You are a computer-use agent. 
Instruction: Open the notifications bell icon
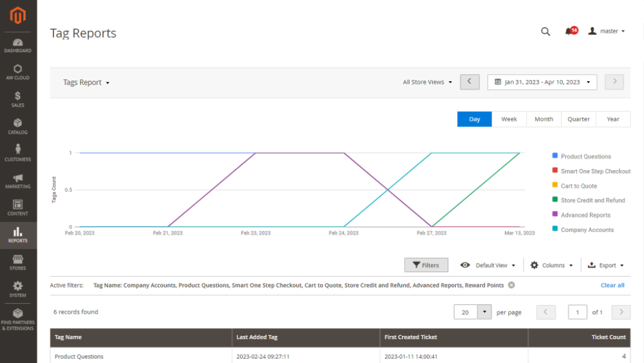(571, 31)
